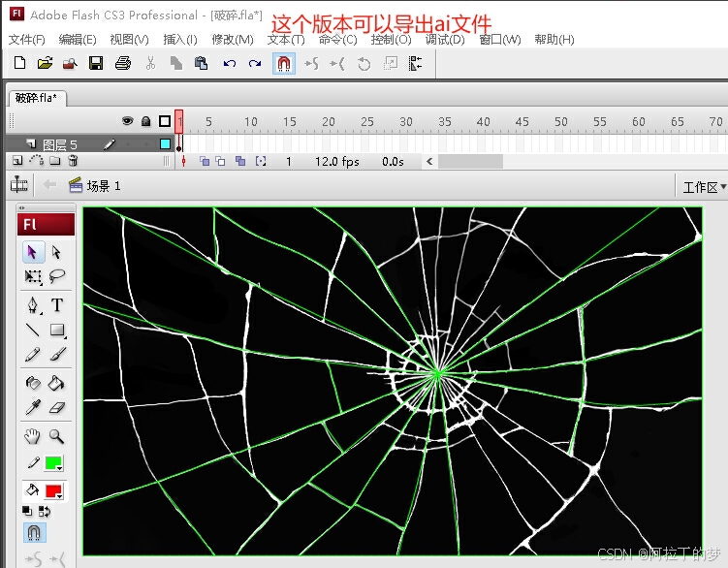Open modify onion markers menu
Viewport: 728px width, 568px height.
coord(261,161)
